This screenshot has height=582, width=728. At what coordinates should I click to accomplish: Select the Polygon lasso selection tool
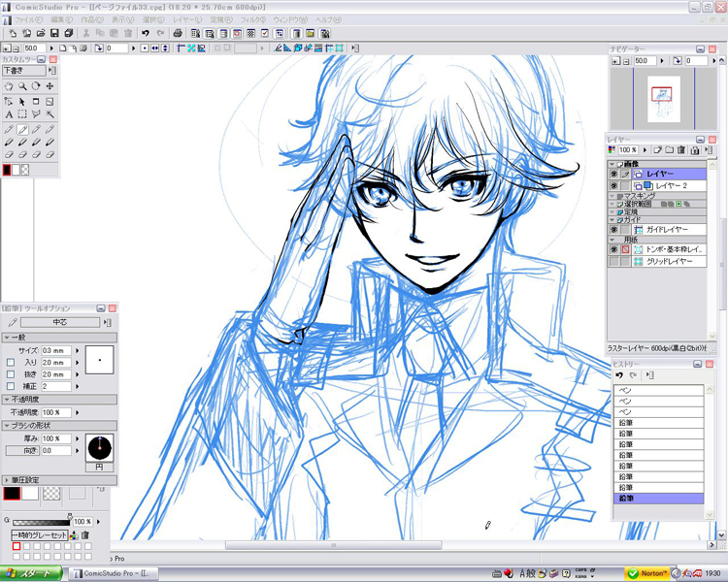point(36,114)
